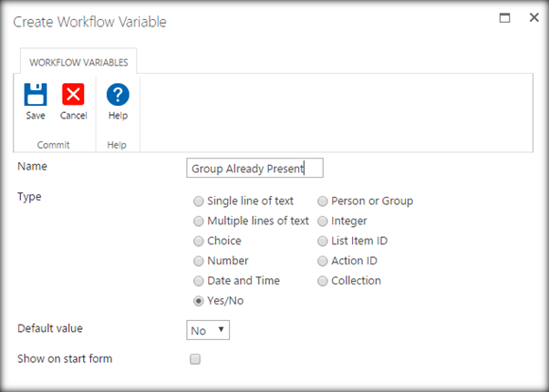Click the Save floppy disk icon

[x=35, y=95]
